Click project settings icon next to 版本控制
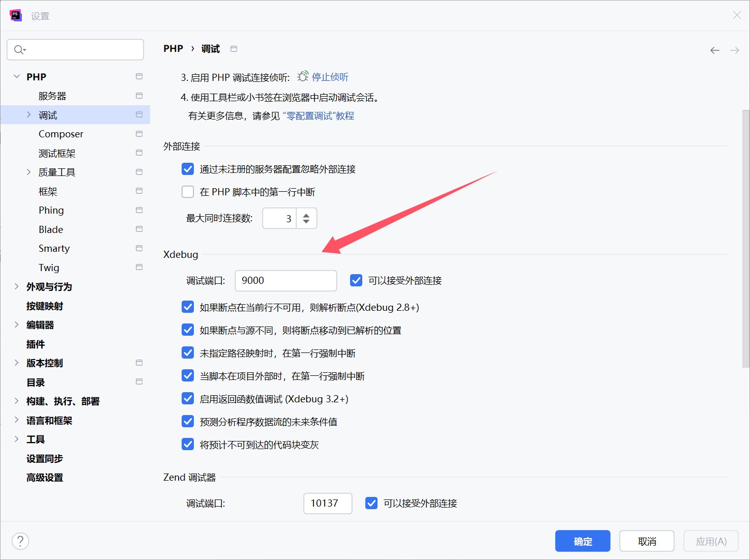750x560 pixels. pyautogui.click(x=139, y=363)
